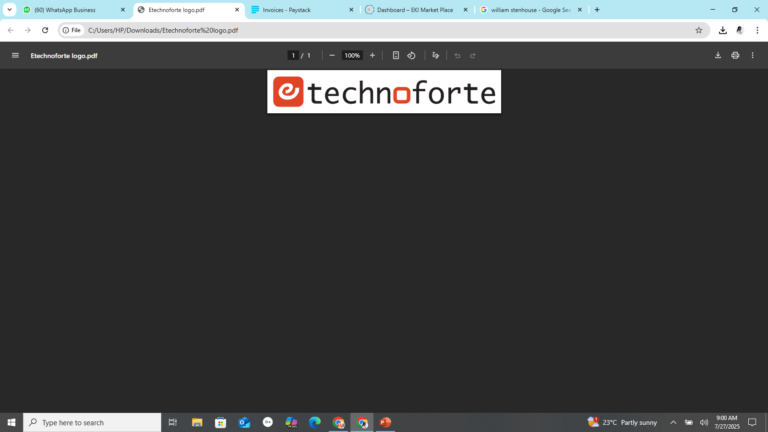Click the undo annotation button
The image size is (768, 432).
(457, 55)
